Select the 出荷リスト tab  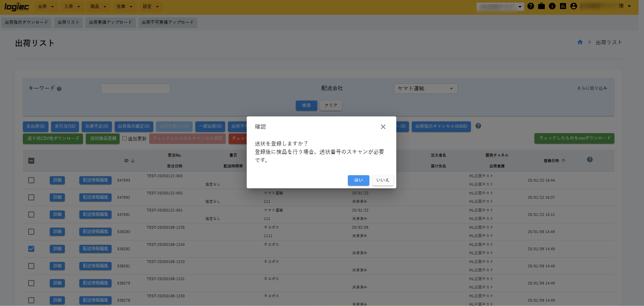coord(68,23)
